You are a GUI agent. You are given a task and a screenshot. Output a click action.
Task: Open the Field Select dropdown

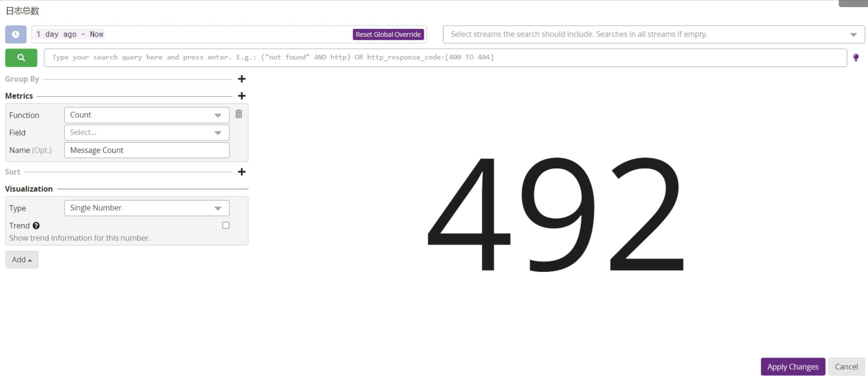pyautogui.click(x=147, y=133)
